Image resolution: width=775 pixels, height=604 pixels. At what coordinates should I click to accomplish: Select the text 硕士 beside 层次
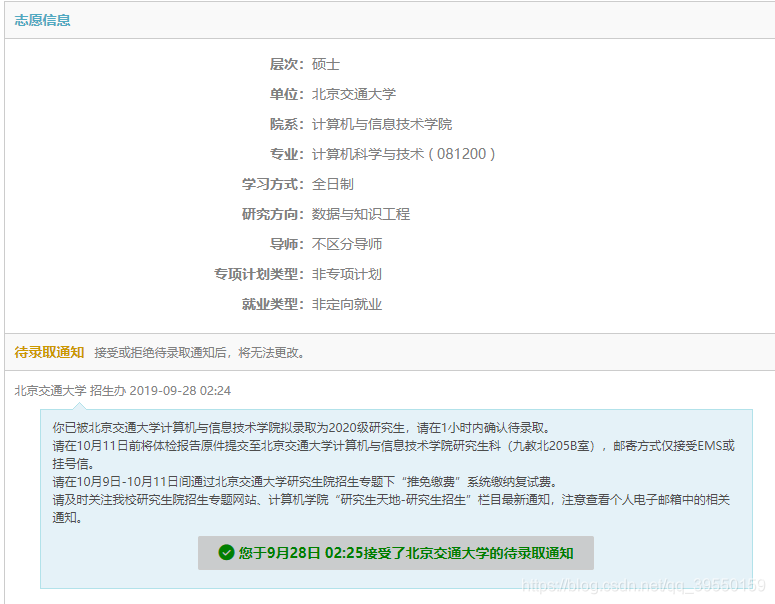326,64
